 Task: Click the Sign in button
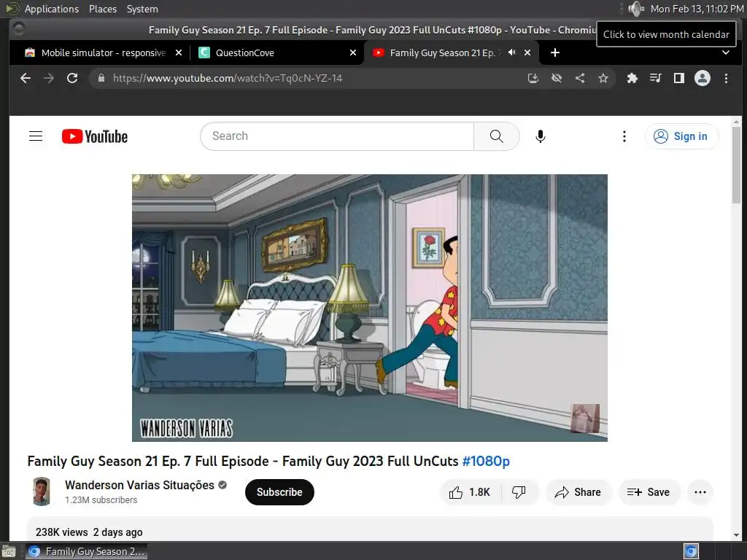[681, 136]
